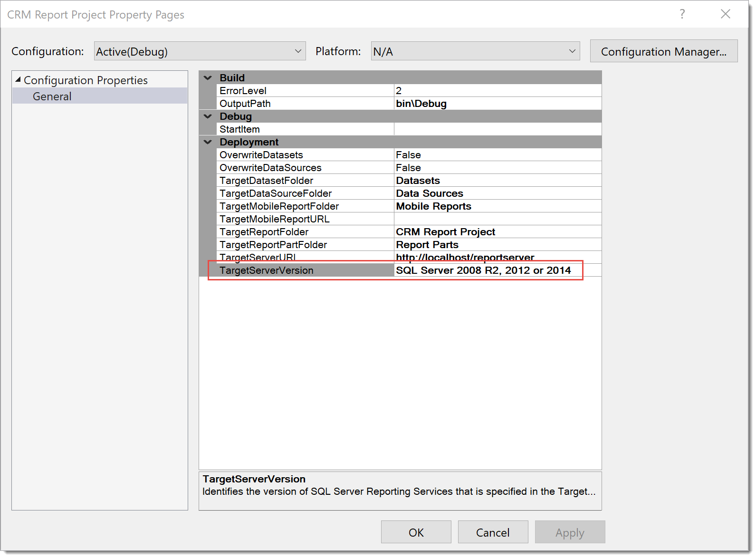Click the OverwriteDatasets False value
This screenshot has height=558, width=756.
click(x=498, y=154)
